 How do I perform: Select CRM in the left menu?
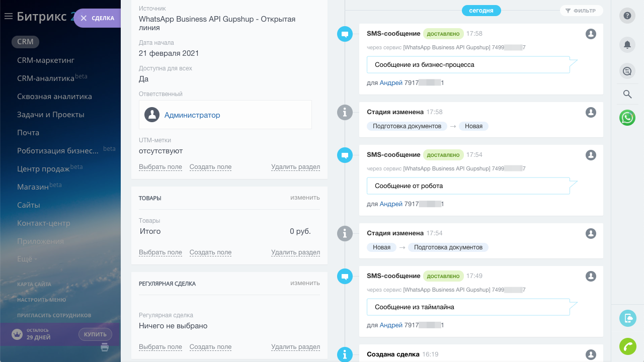pyautogui.click(x=25, y=42)
